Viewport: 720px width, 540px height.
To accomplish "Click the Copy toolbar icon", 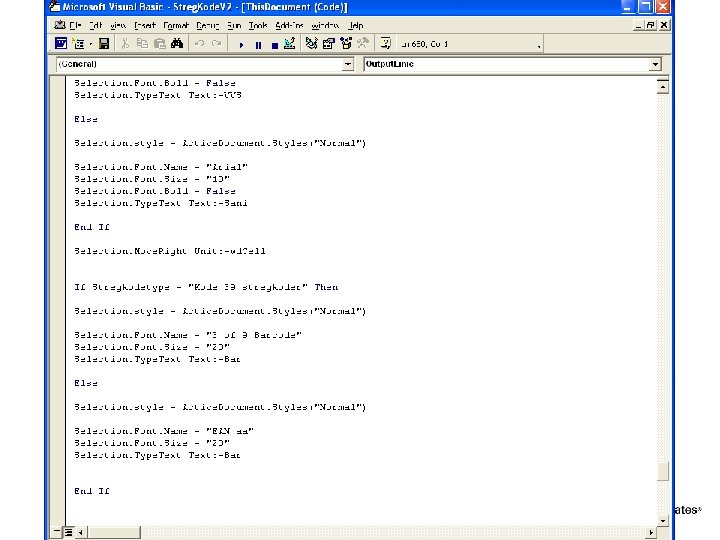I will (142, 44).
